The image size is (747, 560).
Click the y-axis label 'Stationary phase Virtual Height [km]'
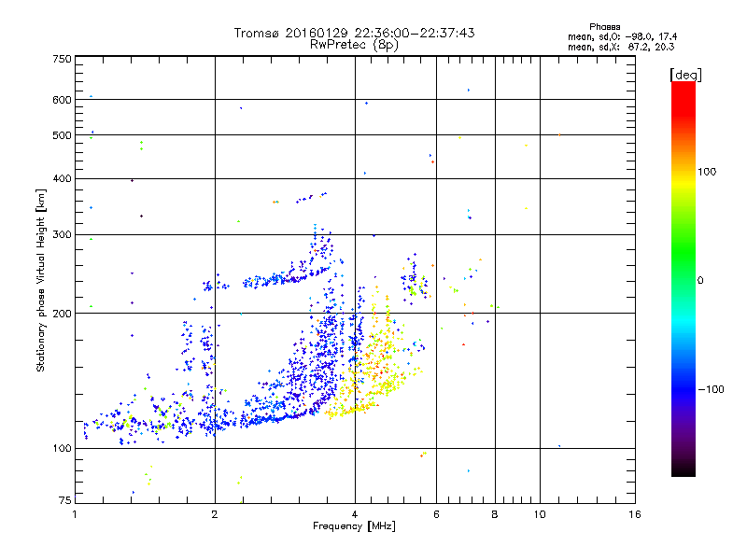tap(40, 280)
